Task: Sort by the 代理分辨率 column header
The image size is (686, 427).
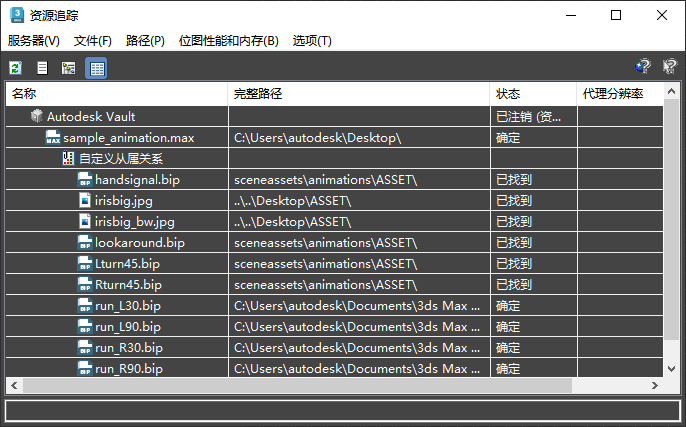Action: (x=620, y=94)
